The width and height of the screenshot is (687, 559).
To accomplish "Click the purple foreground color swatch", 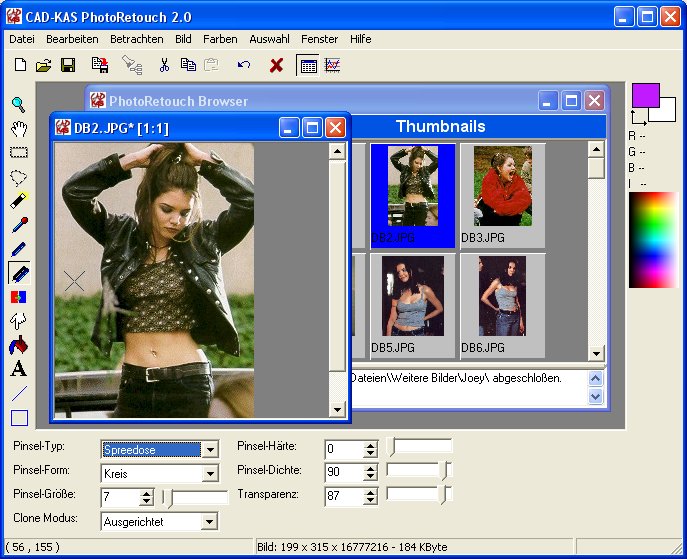I will pyautogui.click(x=645, y=96).
